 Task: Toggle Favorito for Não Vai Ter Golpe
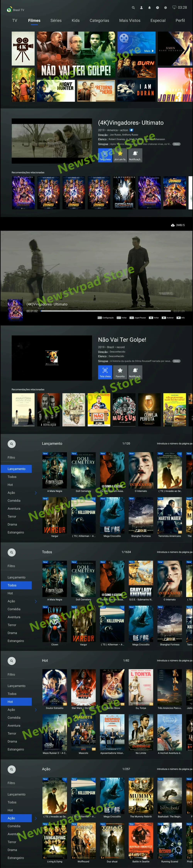120,372
